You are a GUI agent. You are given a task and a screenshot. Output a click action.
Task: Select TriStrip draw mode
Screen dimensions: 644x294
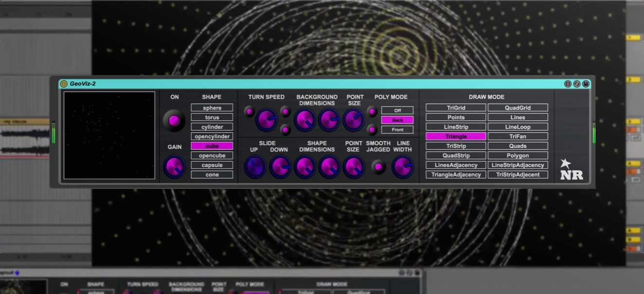point(456,146)
